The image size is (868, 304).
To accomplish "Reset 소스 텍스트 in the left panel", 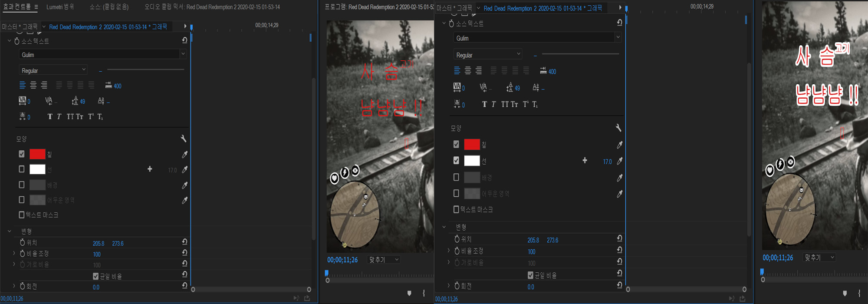I will click(184, 40).
